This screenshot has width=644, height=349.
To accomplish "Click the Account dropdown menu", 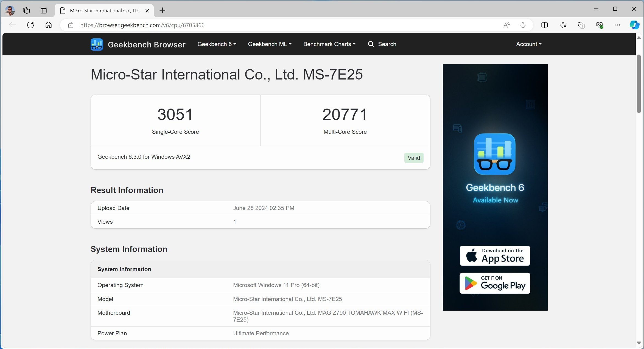I will point(529,44).
